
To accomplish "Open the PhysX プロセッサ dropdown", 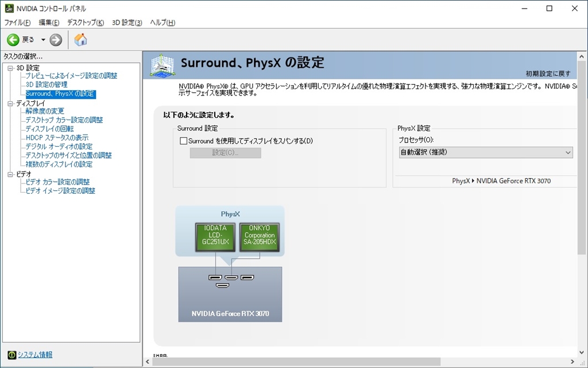I will [x=486, y=152].
